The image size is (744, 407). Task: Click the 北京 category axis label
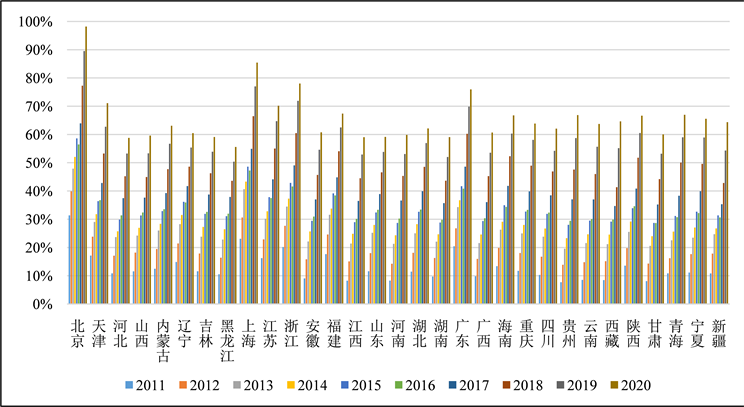click(78, 331)
